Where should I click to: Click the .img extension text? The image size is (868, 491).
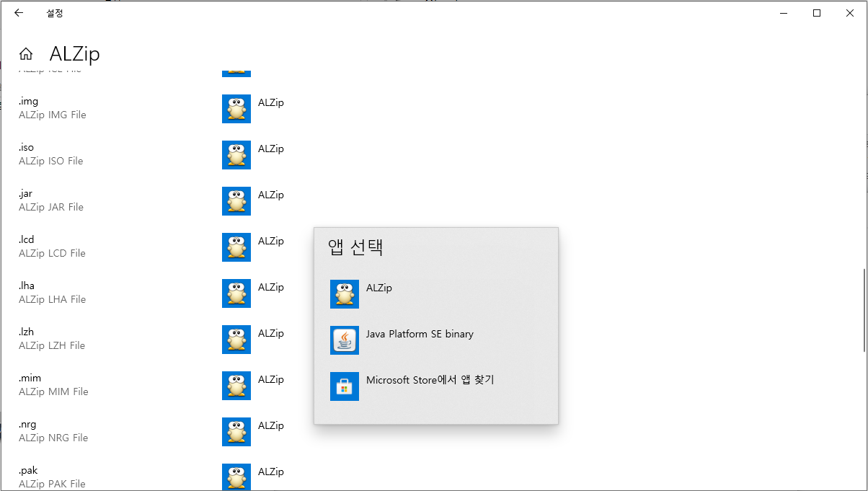pos(28,101)
